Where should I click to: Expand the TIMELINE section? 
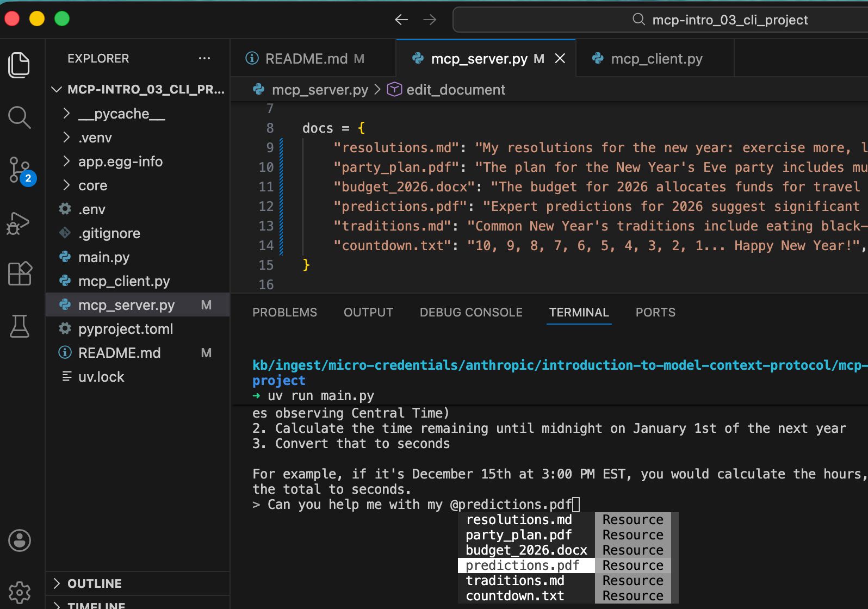tap(57, 605)
